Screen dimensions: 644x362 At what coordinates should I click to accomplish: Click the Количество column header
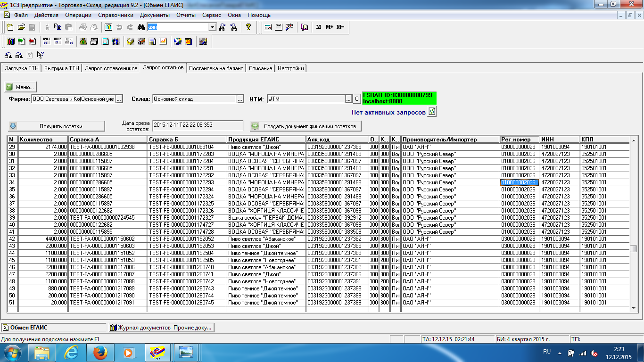coord(43,140)
